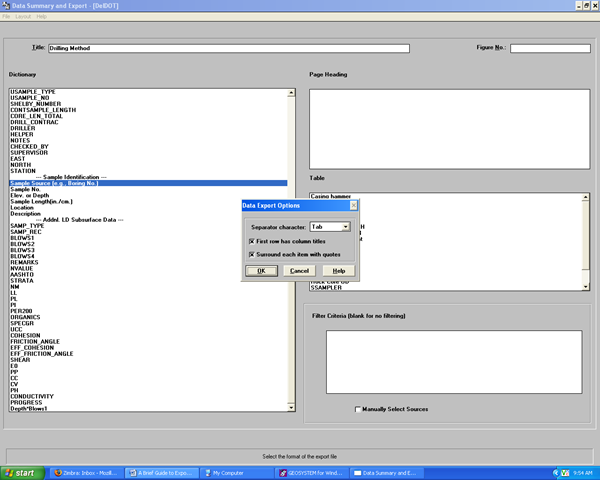Click inside the Page Heading box
Screen dimensions: 600x480
click(450, 129)
